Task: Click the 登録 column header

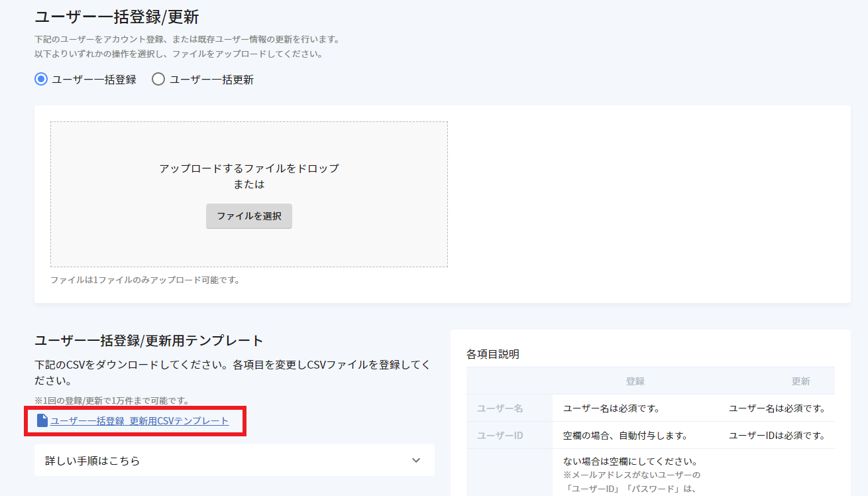Action: point(635,381)
